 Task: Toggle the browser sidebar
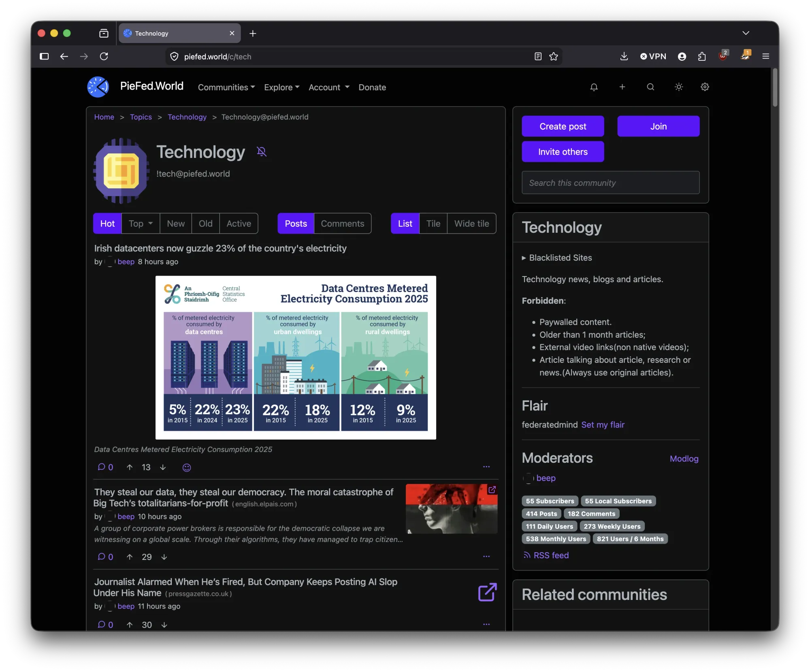click(x=44, y=56)
